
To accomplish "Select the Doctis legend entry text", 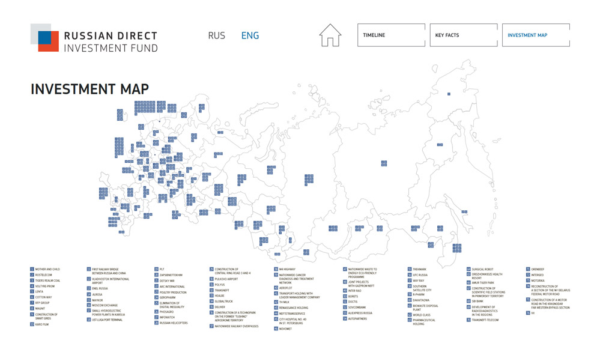I will pos(353,302).
